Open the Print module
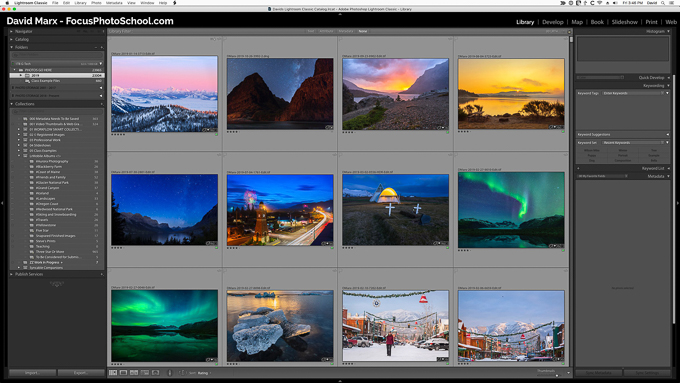 coord(651,22)
